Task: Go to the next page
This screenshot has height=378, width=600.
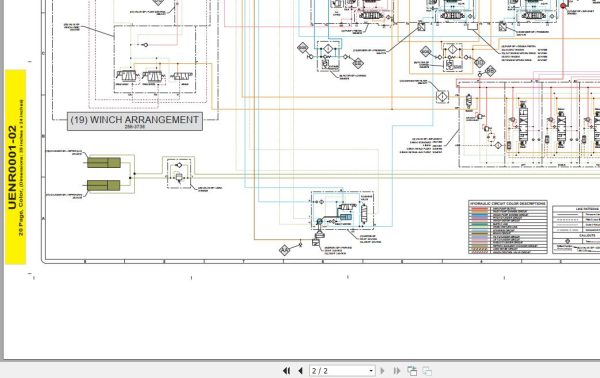Action: pyautogui.click(x=382, y=371)
